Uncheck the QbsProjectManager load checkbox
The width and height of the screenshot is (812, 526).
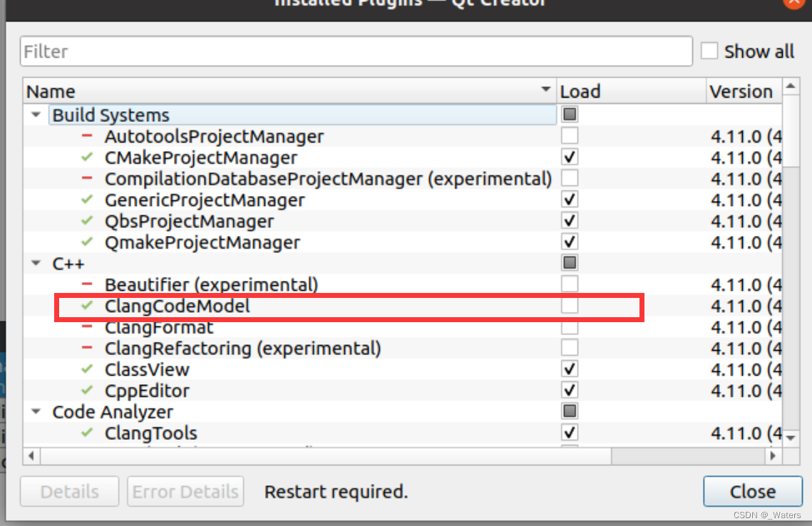pos(570,220)
